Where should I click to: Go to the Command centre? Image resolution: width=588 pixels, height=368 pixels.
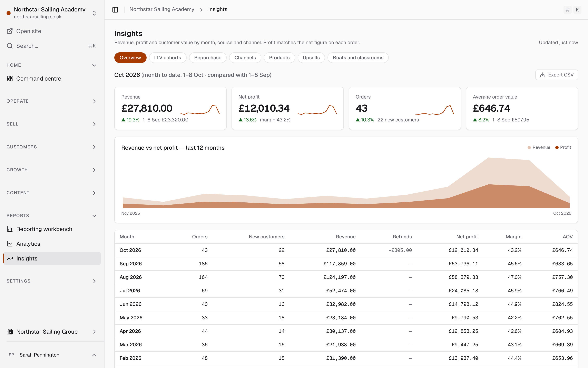tap(52, 79)
